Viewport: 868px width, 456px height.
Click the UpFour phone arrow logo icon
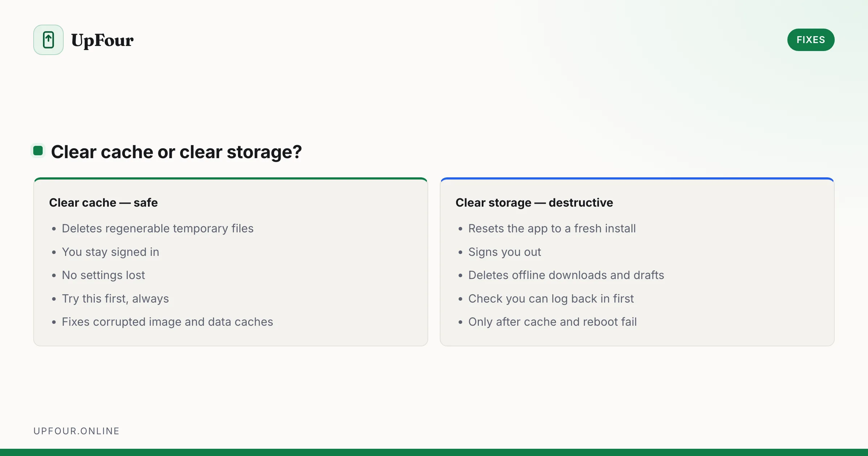48,40
